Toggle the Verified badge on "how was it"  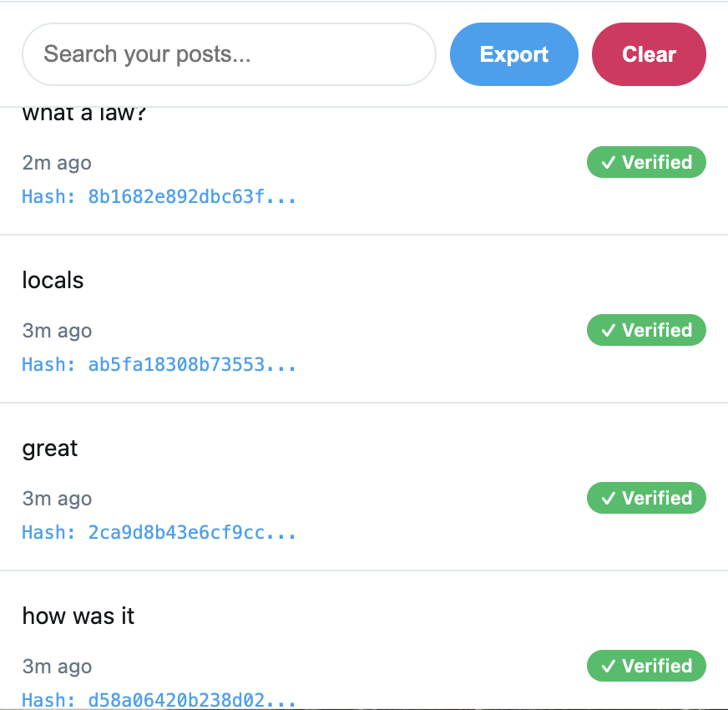tap(646, 666)
